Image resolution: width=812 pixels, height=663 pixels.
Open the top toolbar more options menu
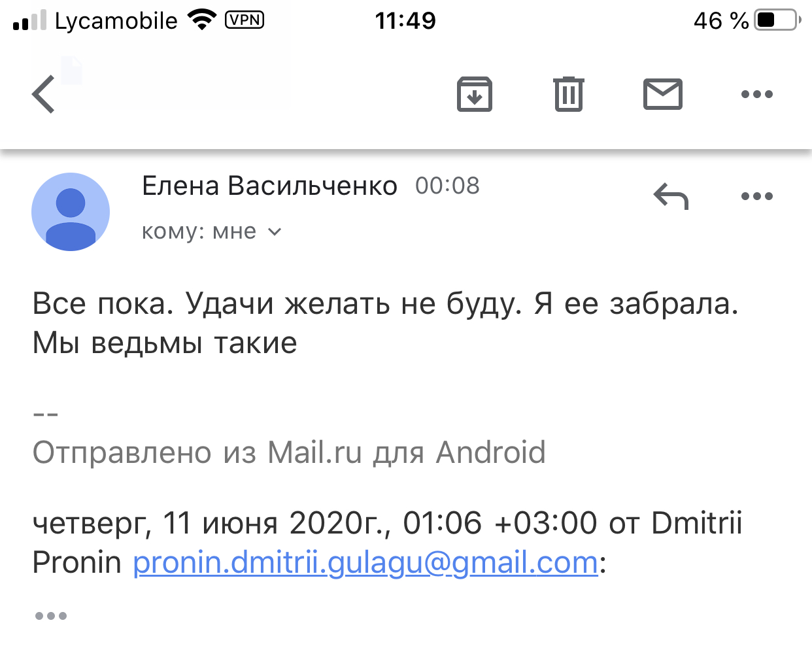tap(757, 94)
